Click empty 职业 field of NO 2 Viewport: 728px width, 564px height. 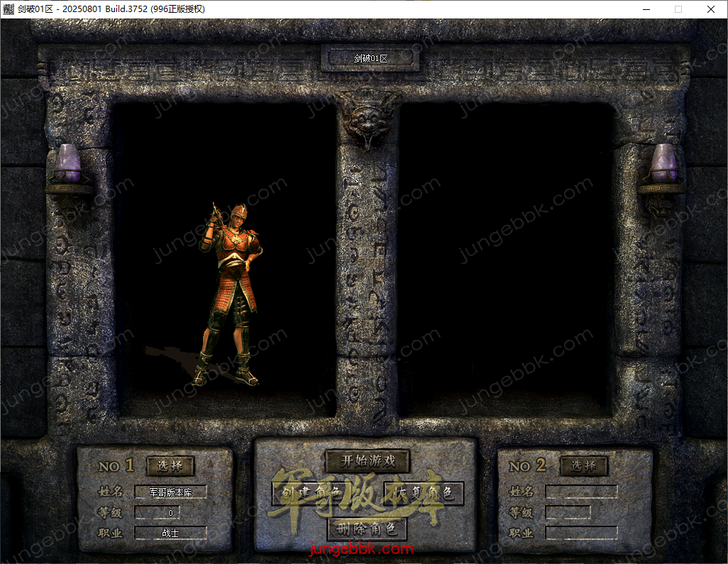(581, 533)
